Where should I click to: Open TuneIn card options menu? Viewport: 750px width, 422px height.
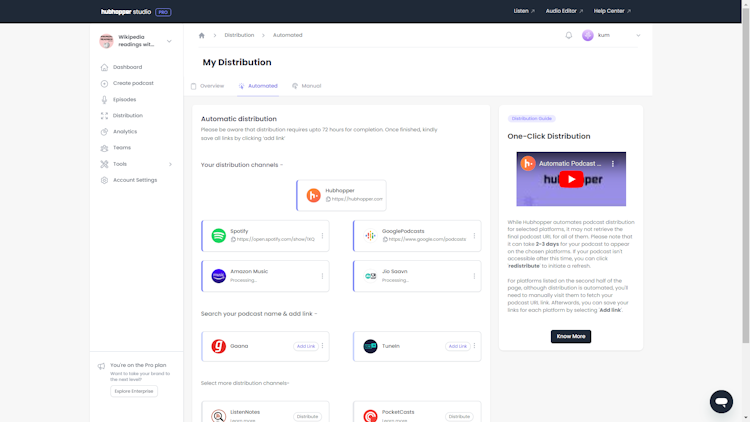coord(474,345)
